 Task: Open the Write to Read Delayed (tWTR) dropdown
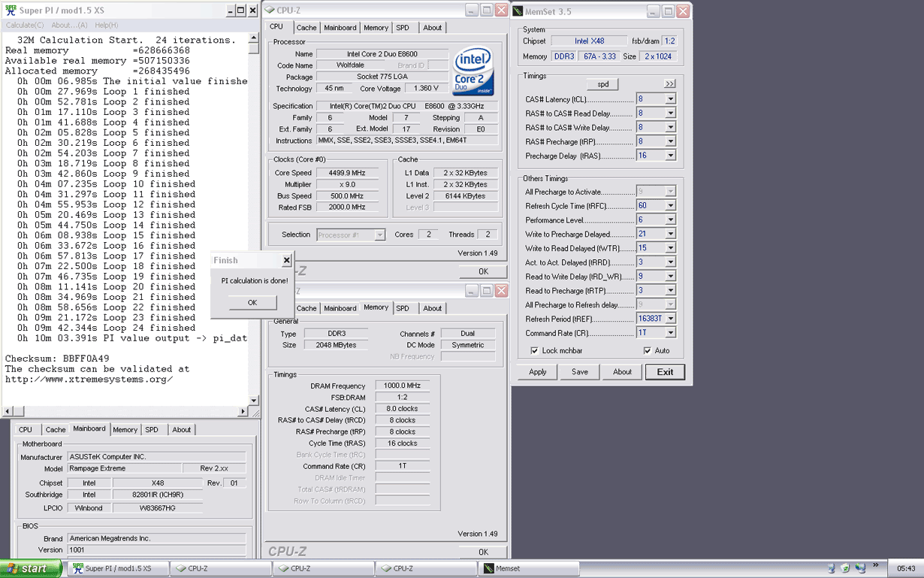tap(670, 248)
